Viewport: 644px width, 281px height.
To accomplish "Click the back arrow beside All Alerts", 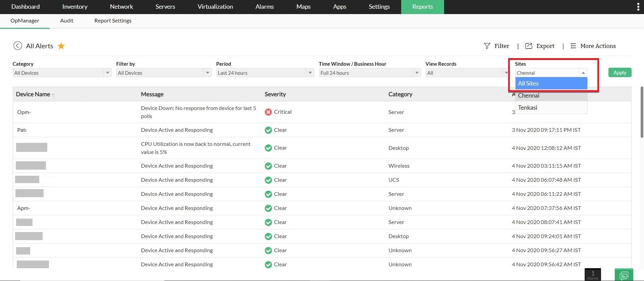I will coord(18,46).
